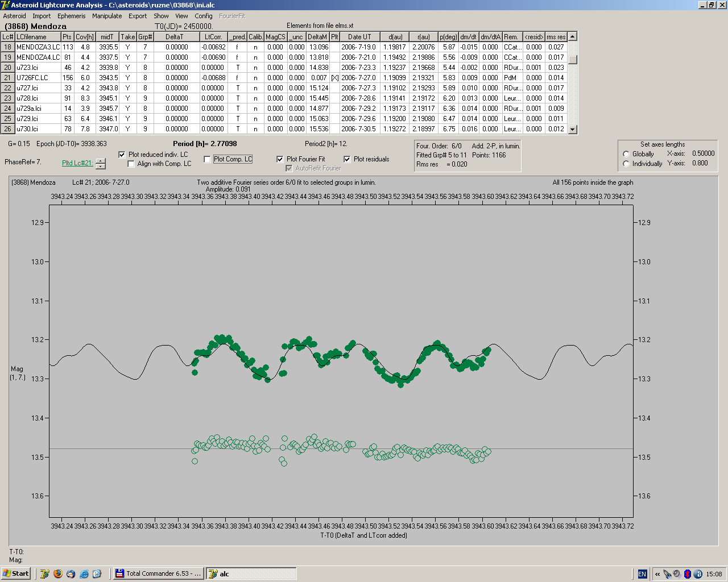
Task: Select the u723.lci filename cell
Action: pos(38,68)
